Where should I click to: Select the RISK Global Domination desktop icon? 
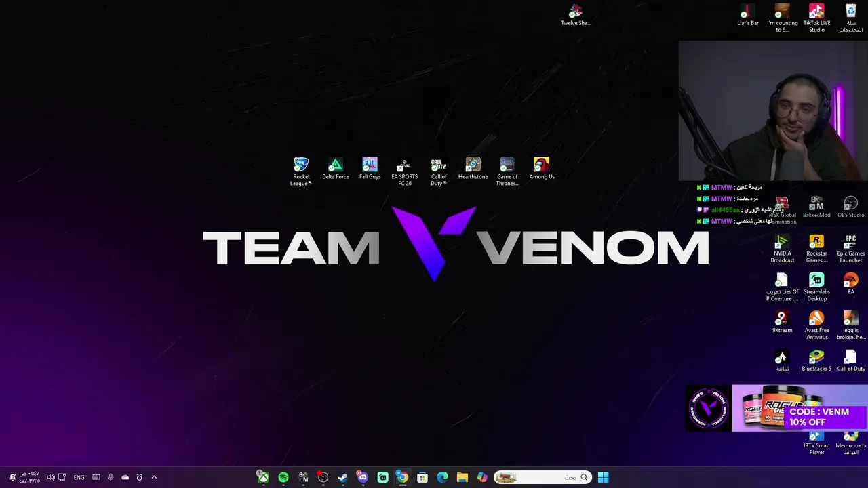pyautogui.click(x=782, y=211)
